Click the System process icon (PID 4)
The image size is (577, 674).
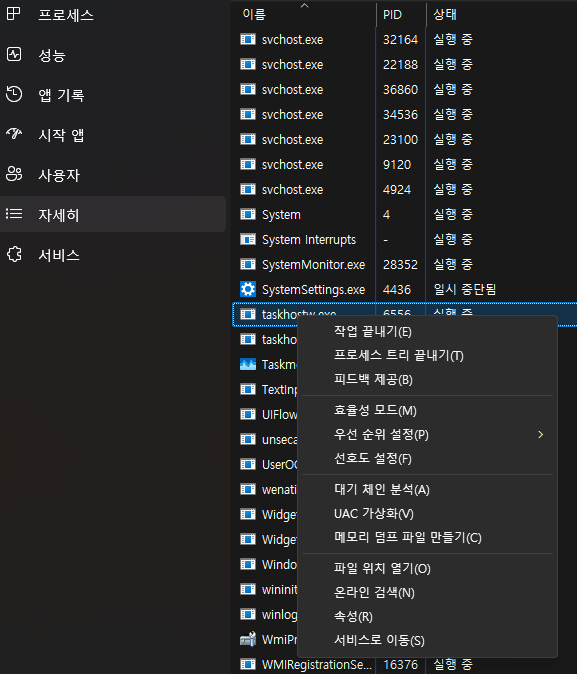coord(248,214)
